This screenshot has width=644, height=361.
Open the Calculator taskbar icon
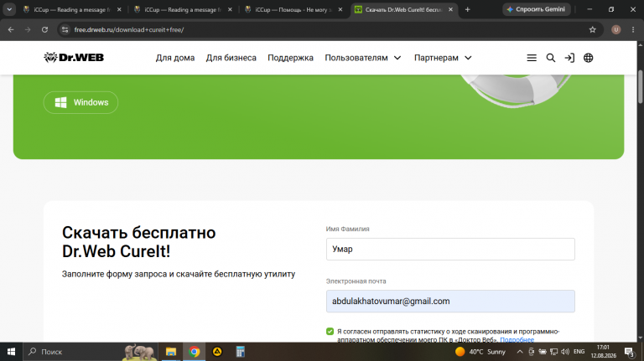click(241, 352)
